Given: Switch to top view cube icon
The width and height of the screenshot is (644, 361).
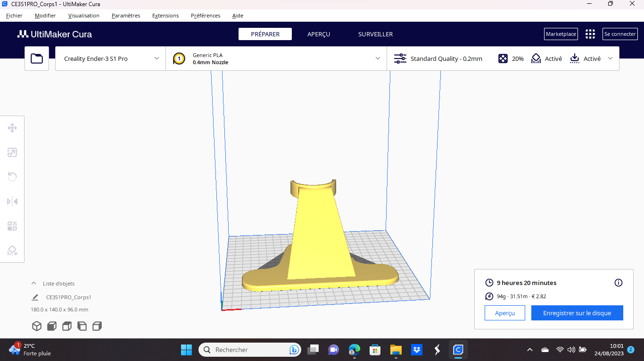Looking at the screenshot, I should (x=67, y=326).
